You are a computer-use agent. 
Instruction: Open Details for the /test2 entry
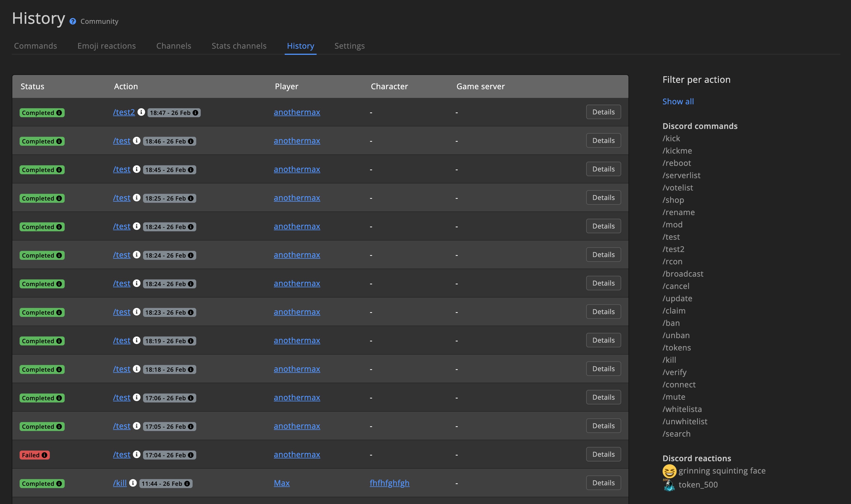tap(603, 112)
